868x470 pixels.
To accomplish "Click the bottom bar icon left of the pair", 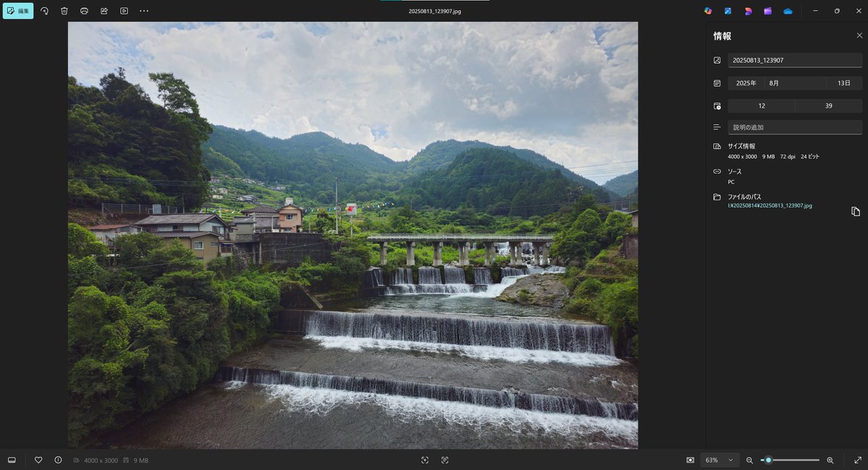I will (425, 460).
